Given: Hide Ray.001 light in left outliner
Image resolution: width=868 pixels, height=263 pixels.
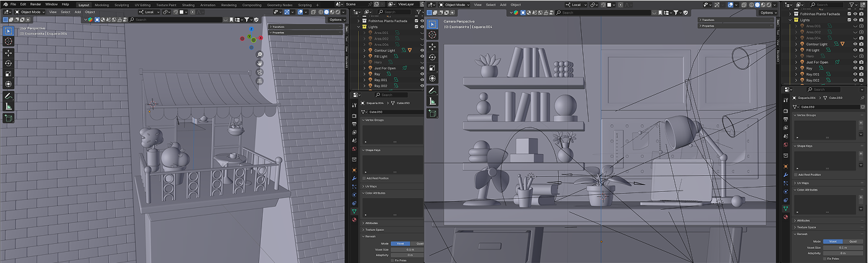Looking at the screenshot, I should click(422, 80).
